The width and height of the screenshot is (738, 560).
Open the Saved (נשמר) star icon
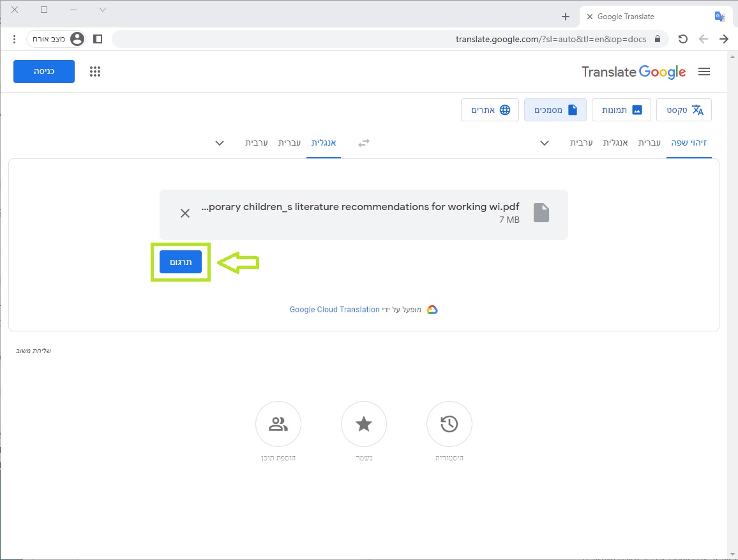point(364,424)
